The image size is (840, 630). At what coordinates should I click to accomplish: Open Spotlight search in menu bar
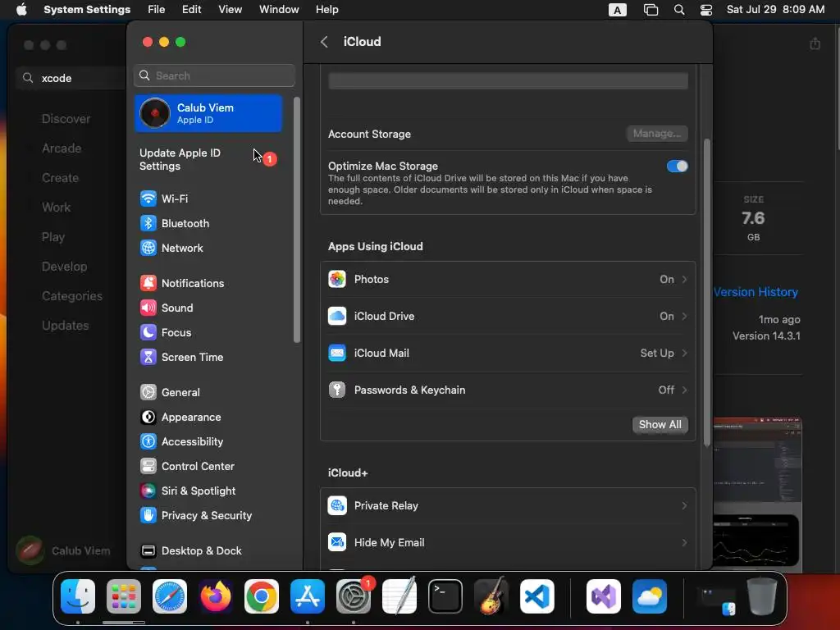tap(678, 10)
